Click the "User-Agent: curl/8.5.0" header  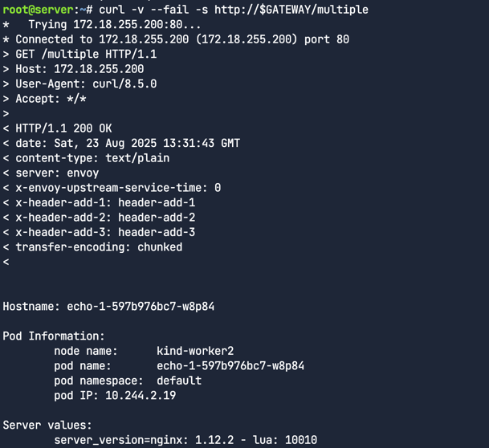click(x=86, y=83)
